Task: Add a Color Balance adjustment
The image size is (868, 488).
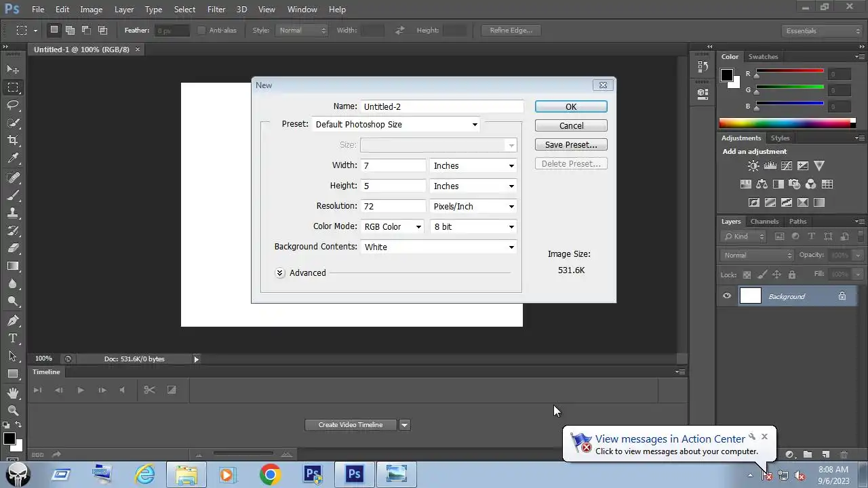Action: (x=762, y=184)
